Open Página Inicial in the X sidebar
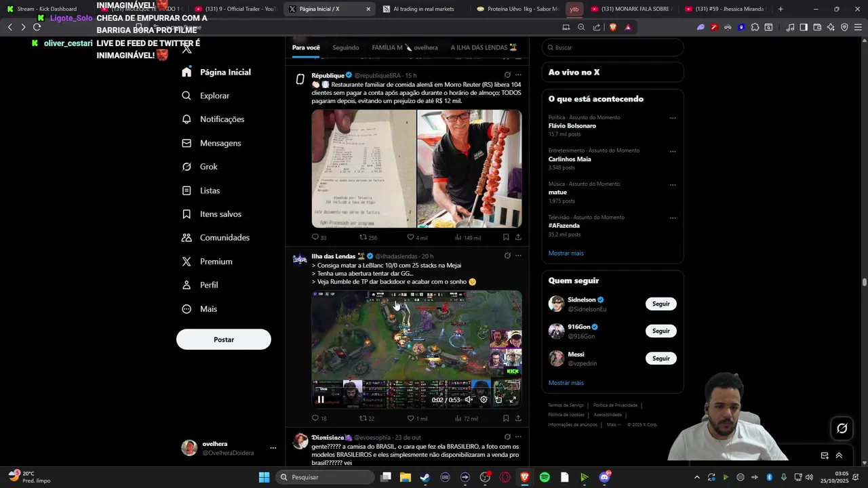This screenshot has height=488, width=868. point(216,72)
